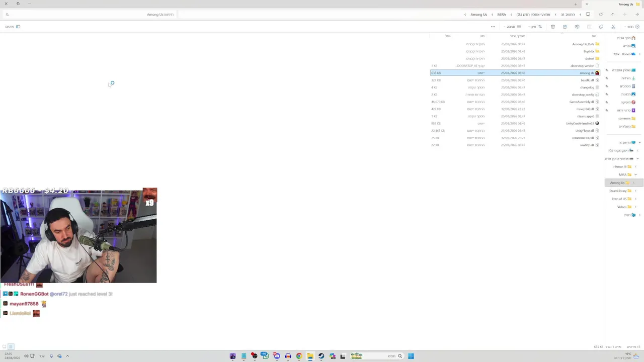
Task: Click Among Us in the address breadcrumb
Action: 478,15
